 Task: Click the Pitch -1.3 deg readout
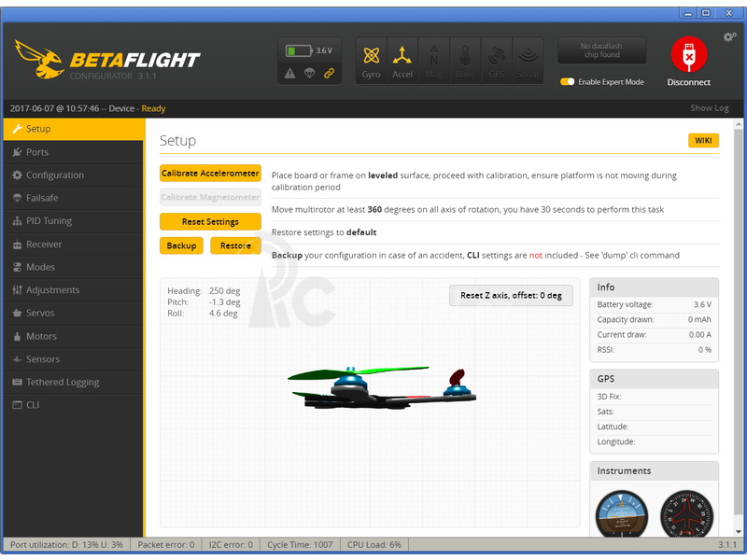pyautogui.click(x=204, y=302)
